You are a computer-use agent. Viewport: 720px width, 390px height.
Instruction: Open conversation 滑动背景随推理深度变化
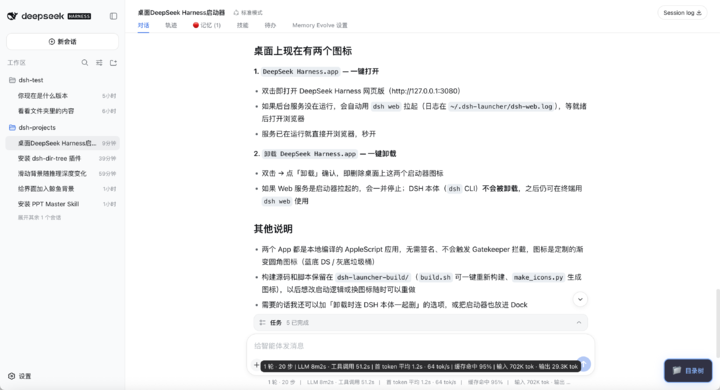tap(62, 173)
